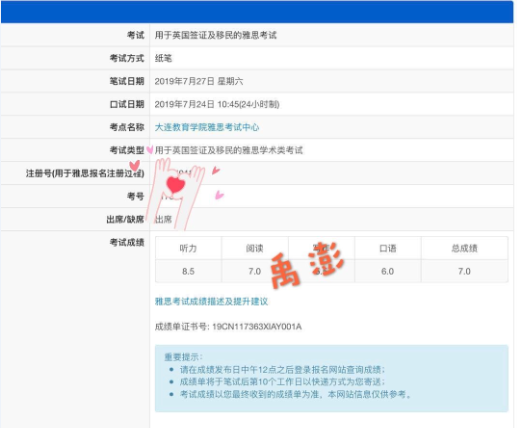The image size is (518, 428).
Task: Click the 考试方式 row label
Action: pyautogui.click(x=127, y=58)
